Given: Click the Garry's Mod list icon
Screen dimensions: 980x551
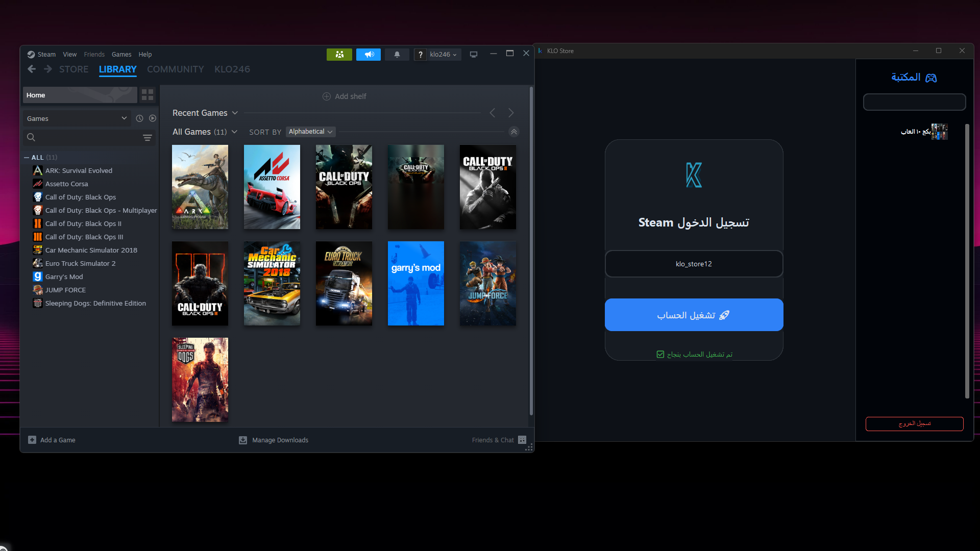Looking at the screenshot, I should (x=38, y=277).
